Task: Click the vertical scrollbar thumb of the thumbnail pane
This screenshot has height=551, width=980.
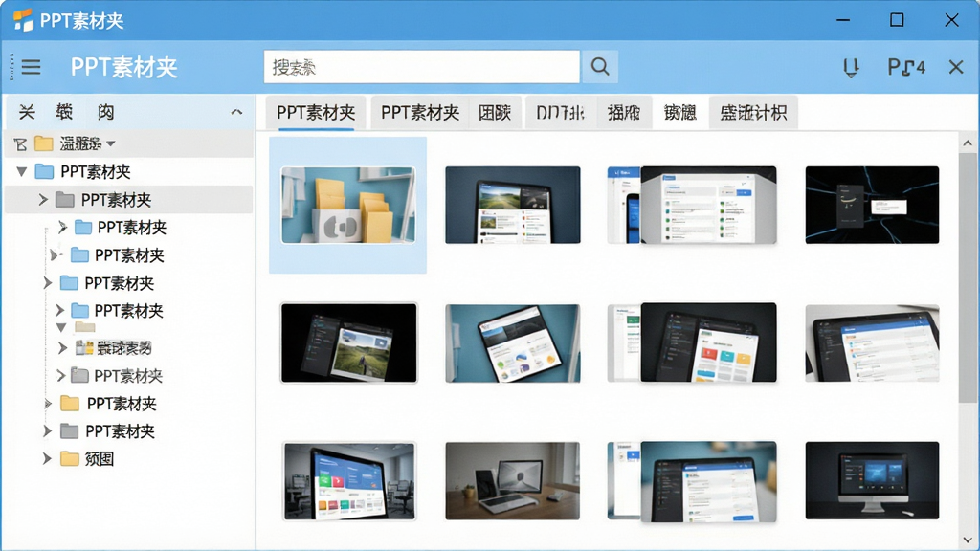Action: coord(968,278)
